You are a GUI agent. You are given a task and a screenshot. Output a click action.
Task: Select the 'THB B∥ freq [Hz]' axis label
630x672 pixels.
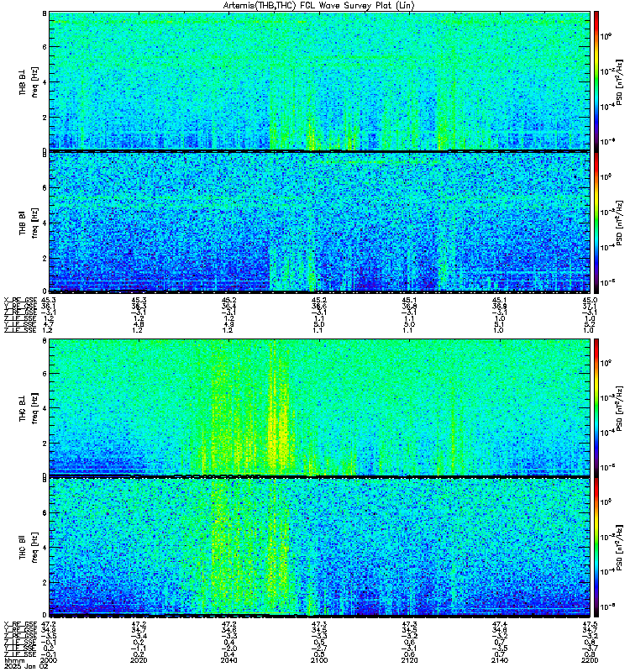point(29,223)
